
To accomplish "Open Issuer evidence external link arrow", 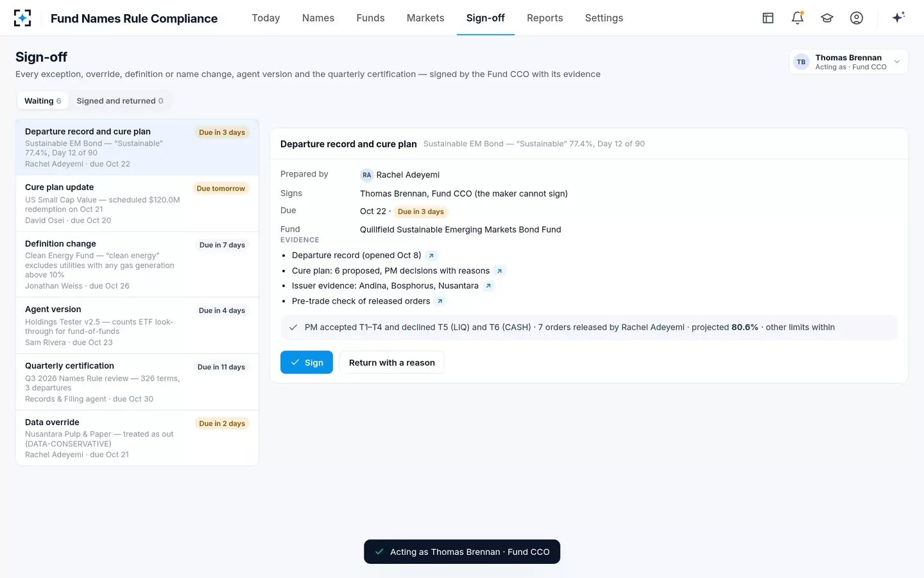I will coord(488,286).
